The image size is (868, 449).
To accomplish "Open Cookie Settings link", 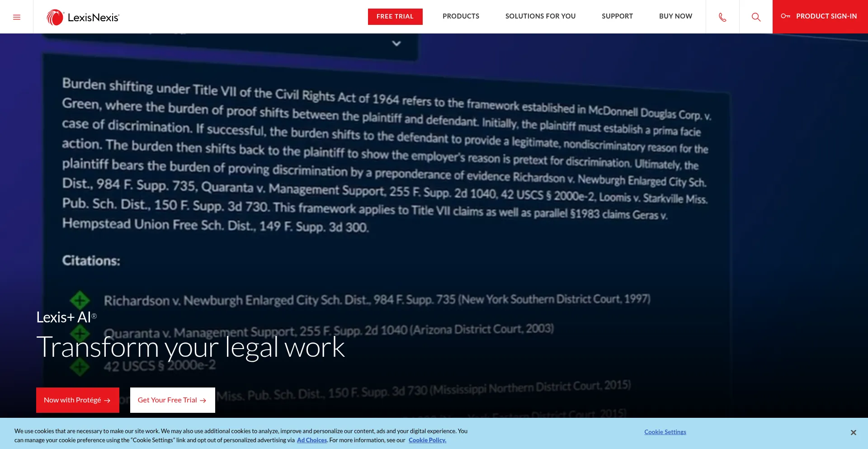I will 665,432.
